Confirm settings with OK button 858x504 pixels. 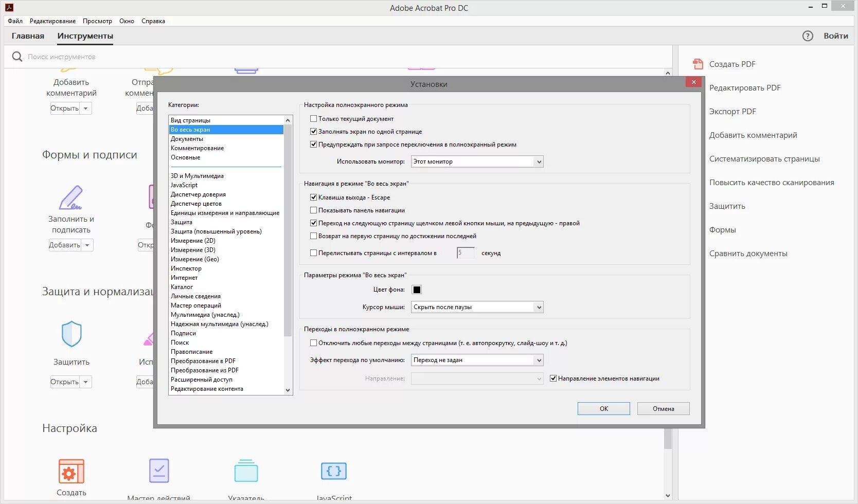coord(604,409)
